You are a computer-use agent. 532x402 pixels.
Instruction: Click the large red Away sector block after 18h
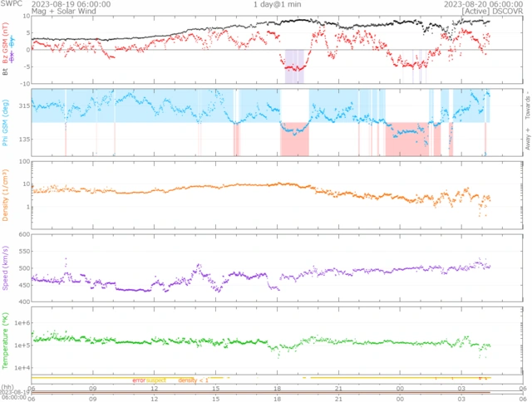294,139
